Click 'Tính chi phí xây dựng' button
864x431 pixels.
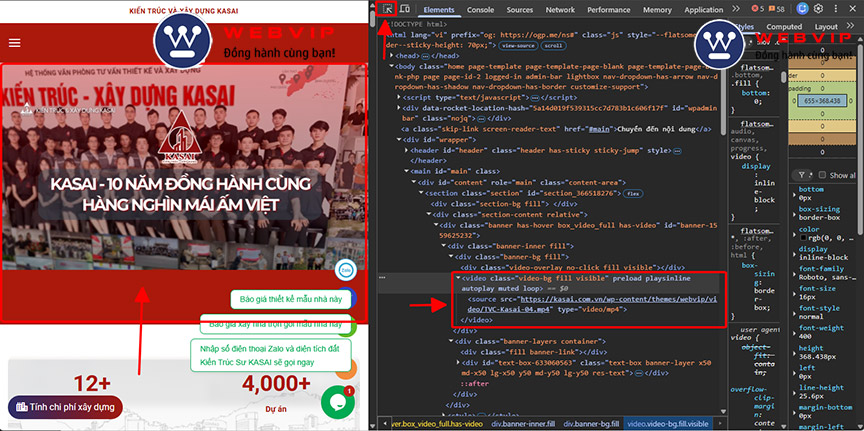(x=65, y=407)
